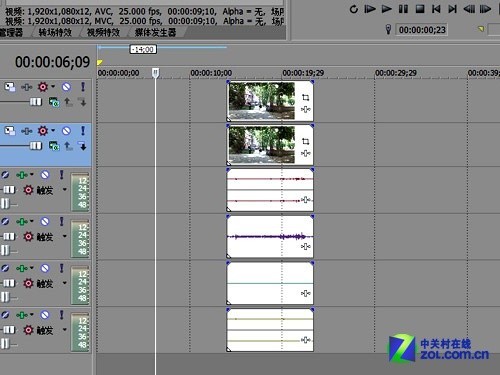The height and width of the screenshot is (375, 500).
Task: Mute the second audio track
Action: (x=45, y=221)
